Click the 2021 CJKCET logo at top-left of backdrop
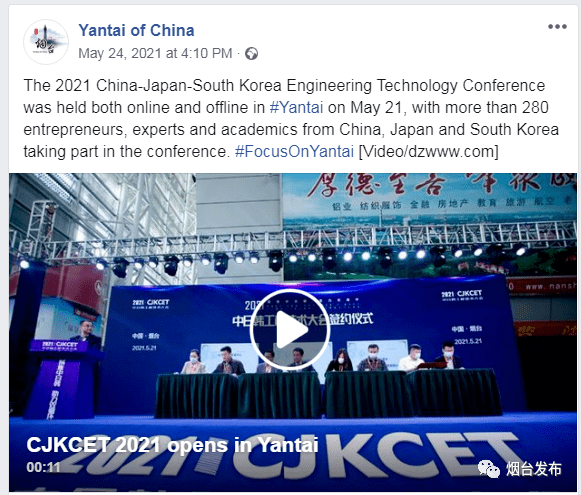 (x=150, y=304)
